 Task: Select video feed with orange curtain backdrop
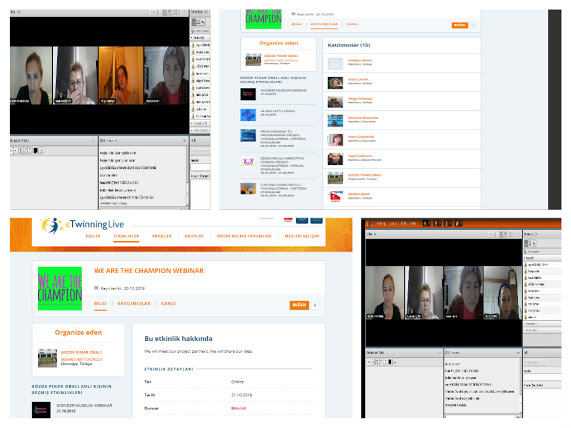[121, 75]
